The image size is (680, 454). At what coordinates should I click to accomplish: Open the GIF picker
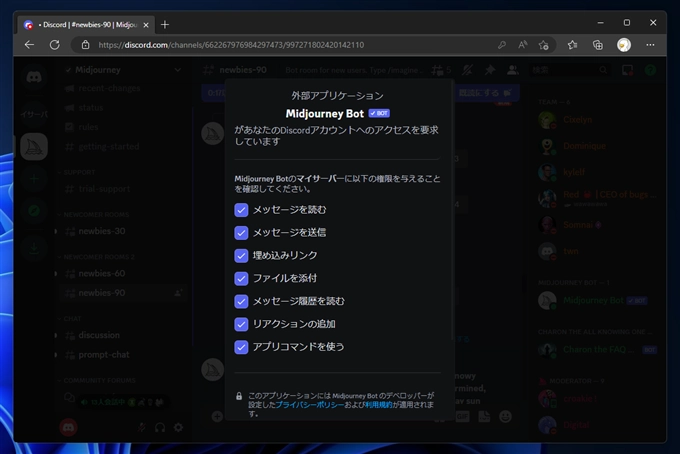tap(462, 416)
